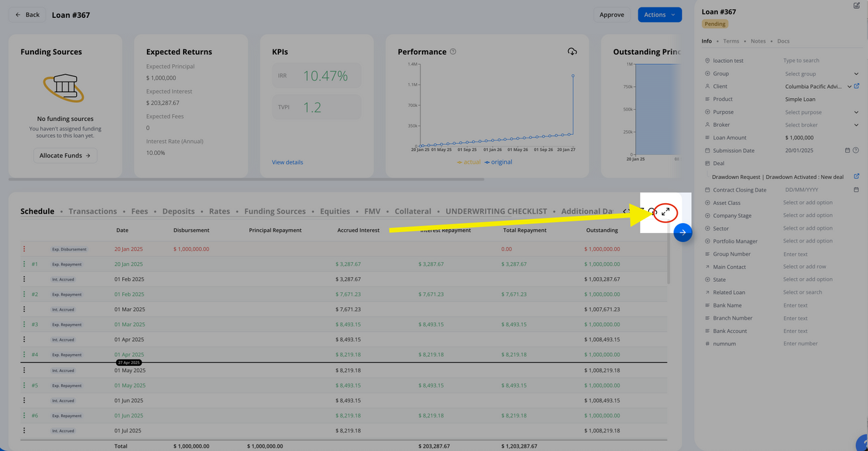Open the Terms tab in side panel

731,41
